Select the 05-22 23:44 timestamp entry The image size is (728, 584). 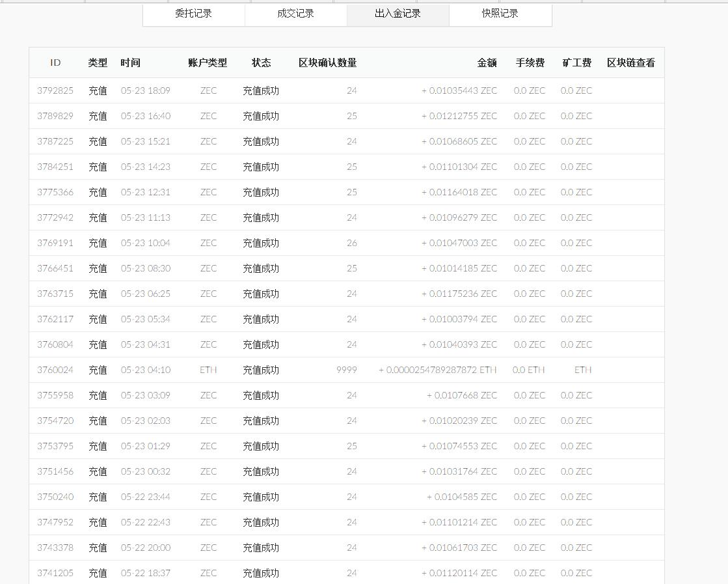point(144,497)
